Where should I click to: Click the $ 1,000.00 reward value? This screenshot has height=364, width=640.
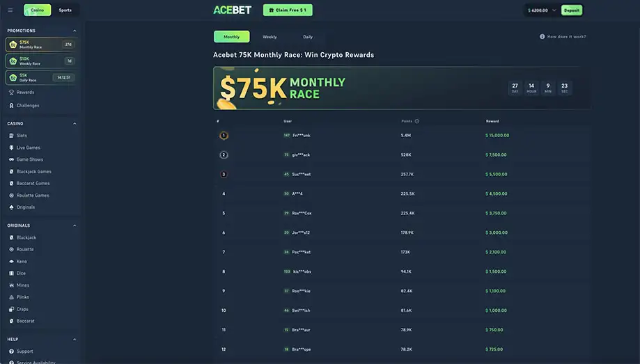pos(496,310)
